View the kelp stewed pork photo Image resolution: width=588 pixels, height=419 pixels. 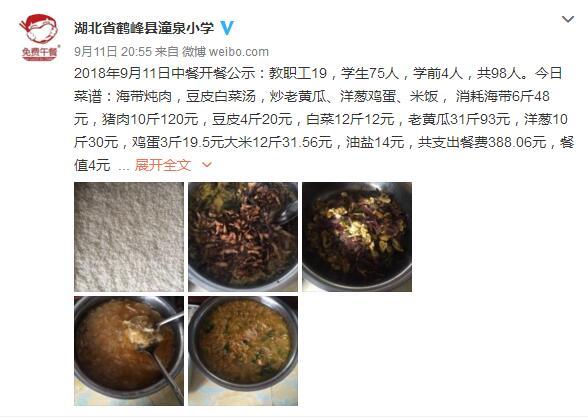pos(243,237)
